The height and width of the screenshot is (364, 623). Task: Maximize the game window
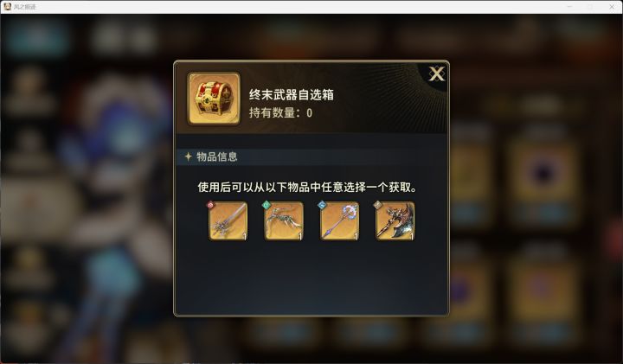point(590,7)
